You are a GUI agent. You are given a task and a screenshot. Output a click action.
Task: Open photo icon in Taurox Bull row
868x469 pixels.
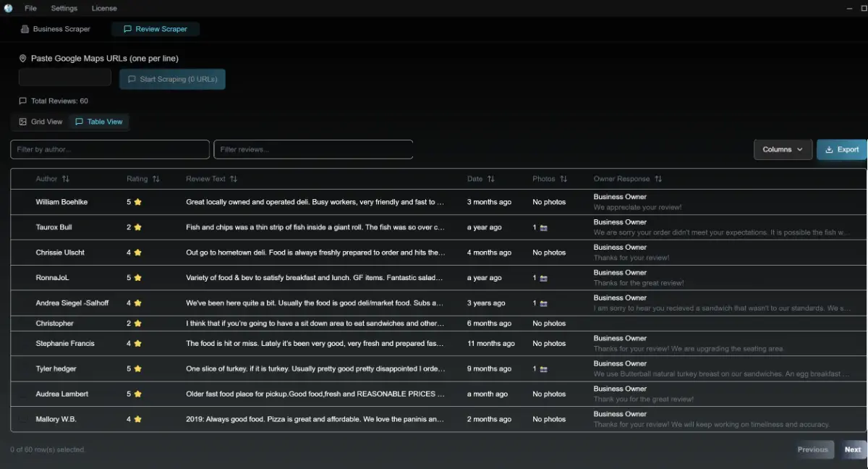[543, 227]
